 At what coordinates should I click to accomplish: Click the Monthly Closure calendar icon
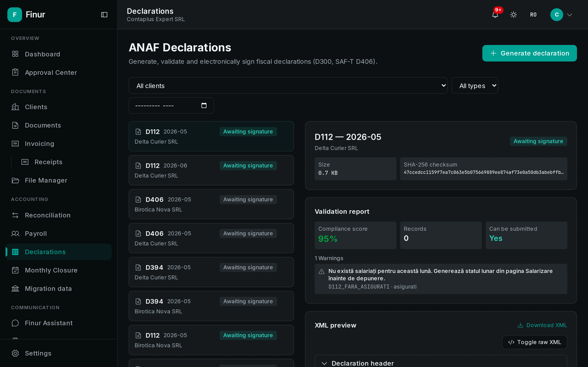pyautogui.click(x=15, y=270)
